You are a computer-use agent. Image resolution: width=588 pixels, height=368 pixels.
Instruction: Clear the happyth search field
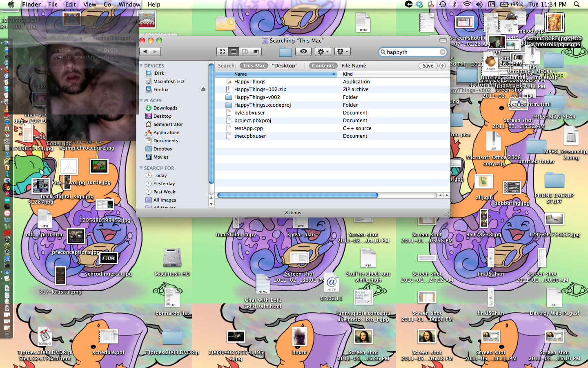pyautogui.click(x=442, y=52)
